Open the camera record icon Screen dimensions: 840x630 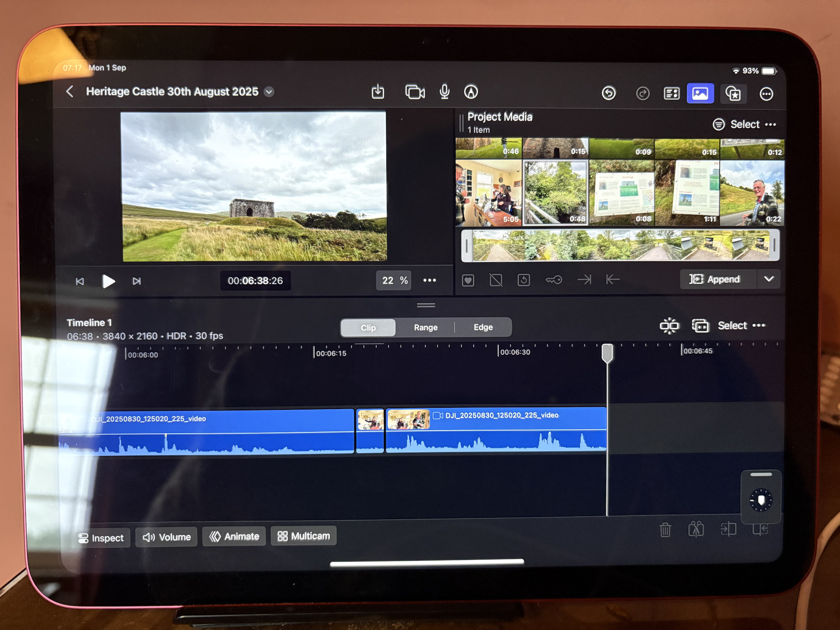[x=414, y=92]
